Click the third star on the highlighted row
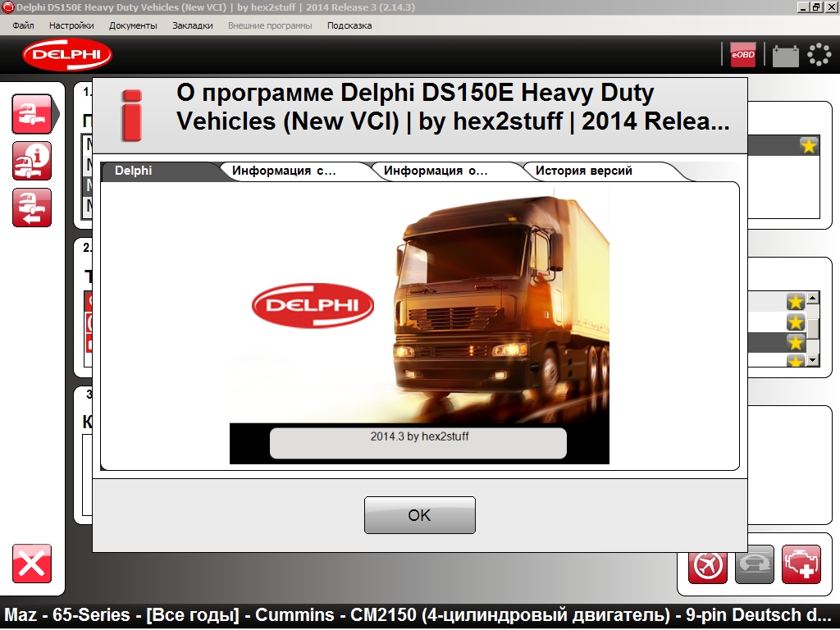 (796, 342)
